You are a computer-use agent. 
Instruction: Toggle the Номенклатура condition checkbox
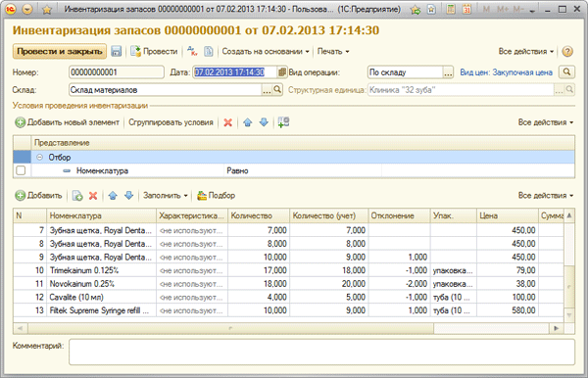21,170
